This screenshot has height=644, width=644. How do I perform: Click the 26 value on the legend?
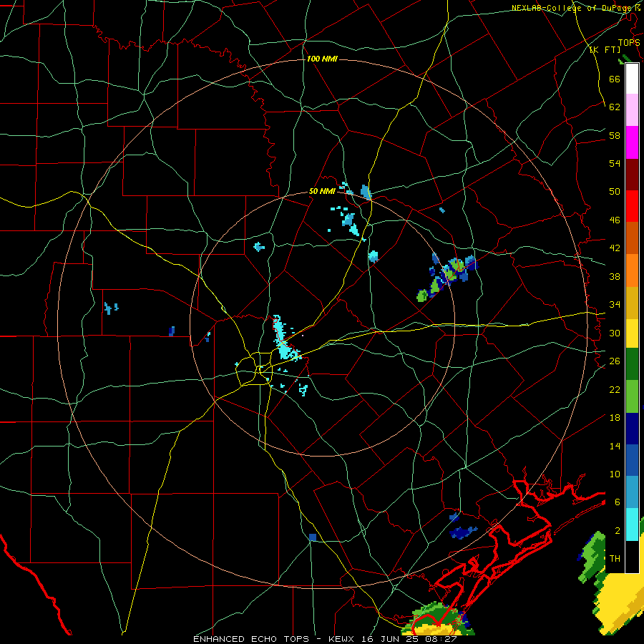point(615,361)
